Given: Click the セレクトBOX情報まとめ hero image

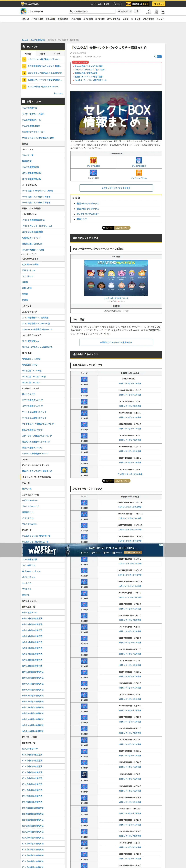Looking at the screenshot, I should (116, 115).
